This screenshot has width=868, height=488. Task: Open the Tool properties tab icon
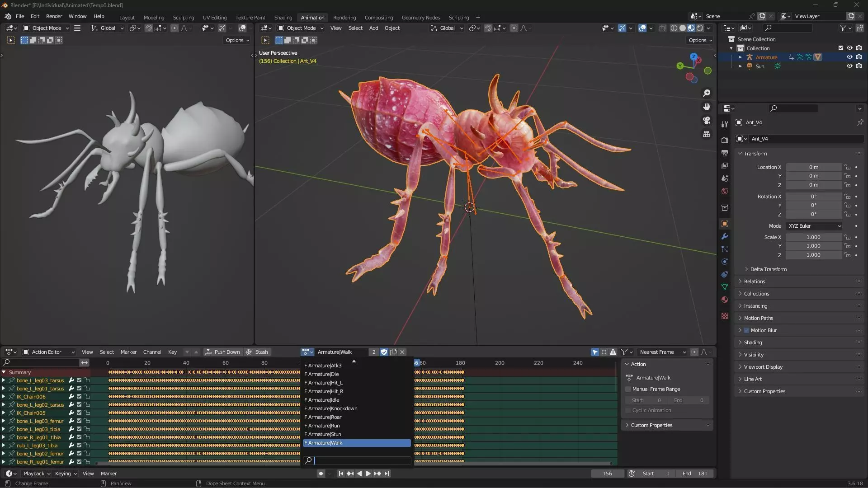click(725, 124)
